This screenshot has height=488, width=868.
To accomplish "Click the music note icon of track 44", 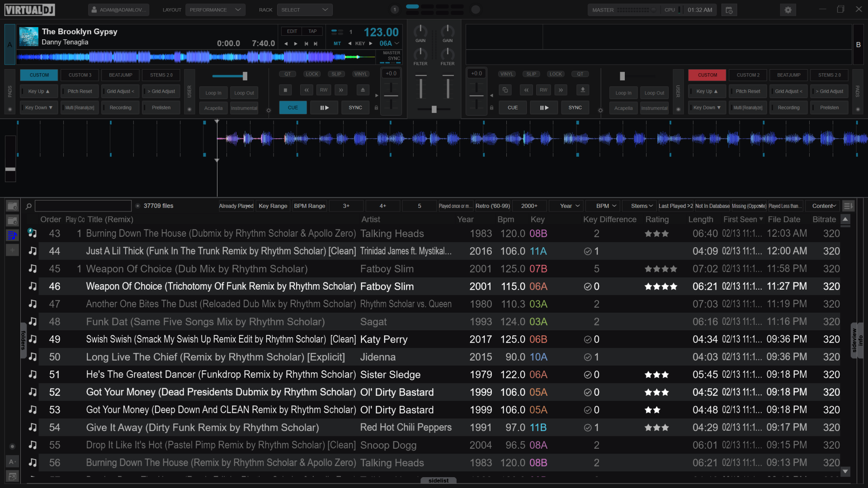I will tap(33, 251).
